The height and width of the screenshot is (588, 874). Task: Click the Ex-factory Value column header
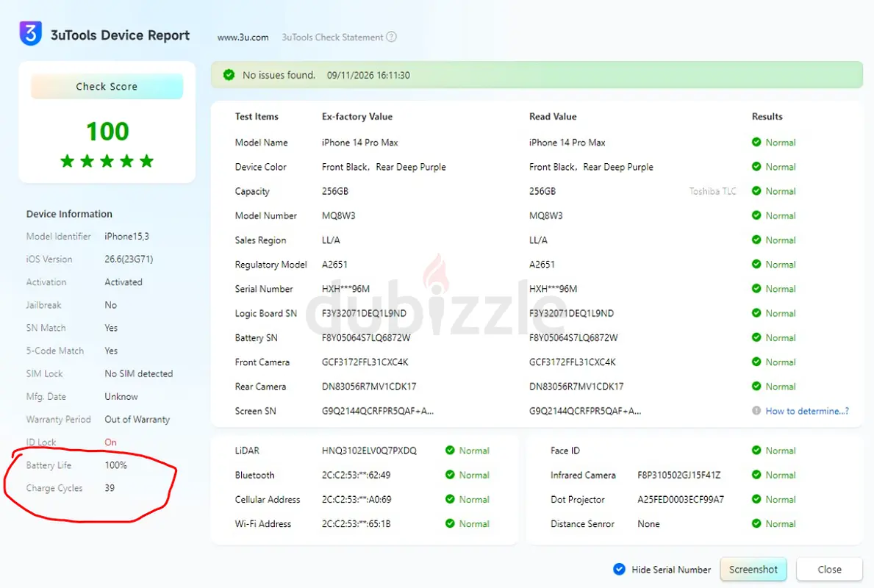click(357, 116)
